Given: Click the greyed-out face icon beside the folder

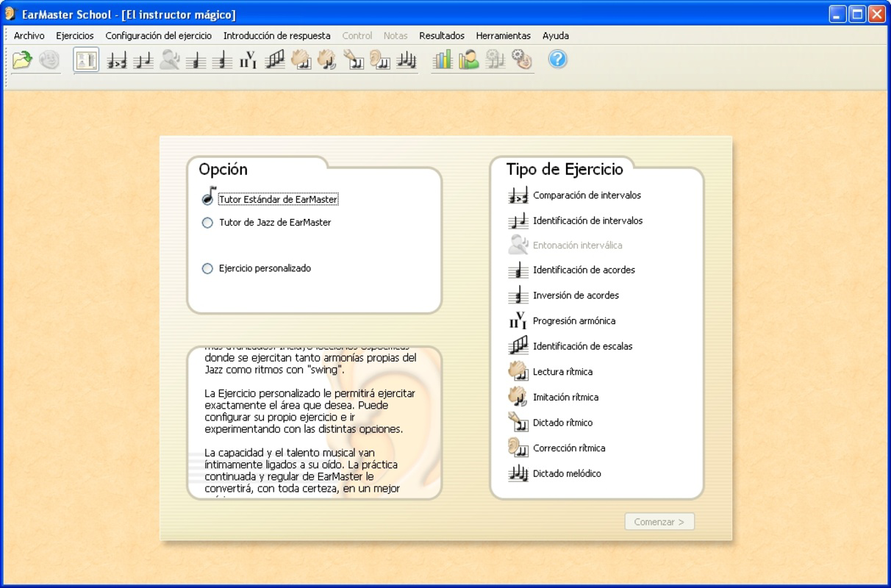Looking at the screenshot, I should 49,60.
